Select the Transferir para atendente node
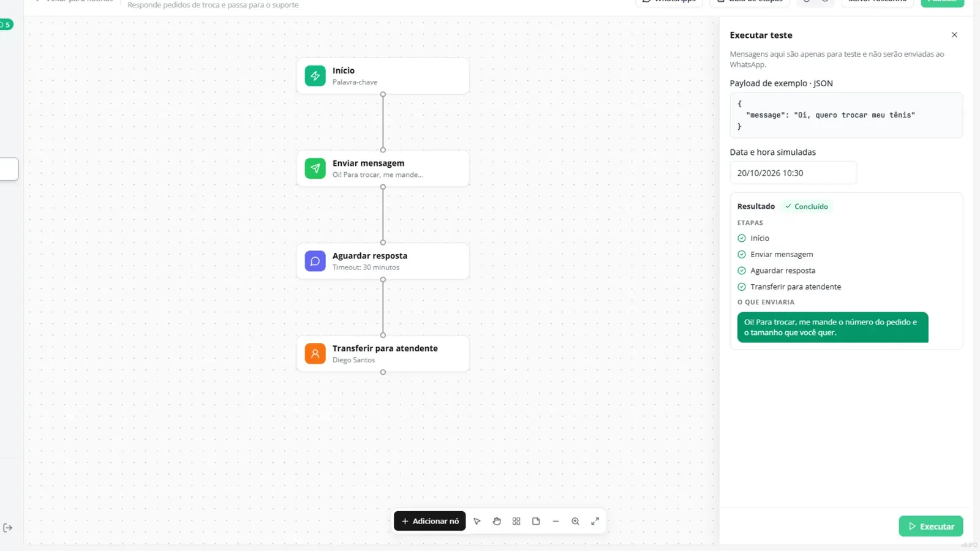Image resolution: width=980 pixels, height=551 pixels. pyautogui.click(x=383, y=353)
